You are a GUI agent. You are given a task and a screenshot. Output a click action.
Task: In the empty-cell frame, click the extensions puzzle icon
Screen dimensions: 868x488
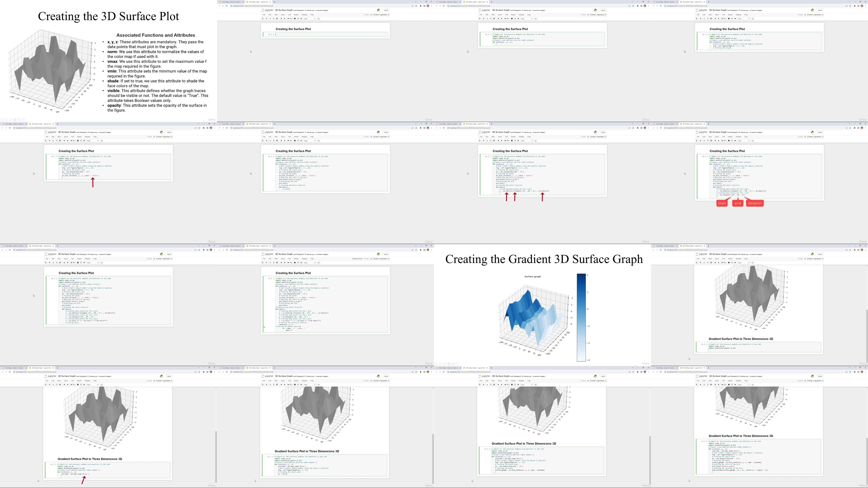(x=421, y=6)
